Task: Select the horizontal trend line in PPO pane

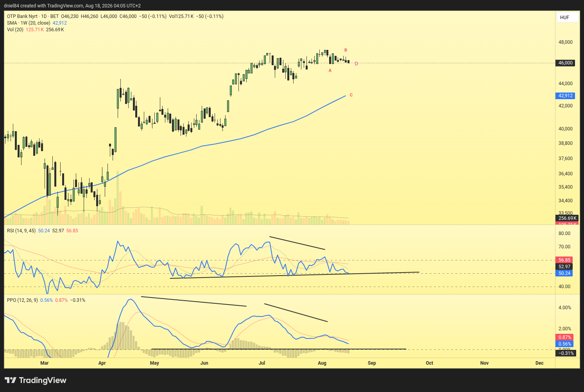Action: pyautogui.click(x=279, y=349)
